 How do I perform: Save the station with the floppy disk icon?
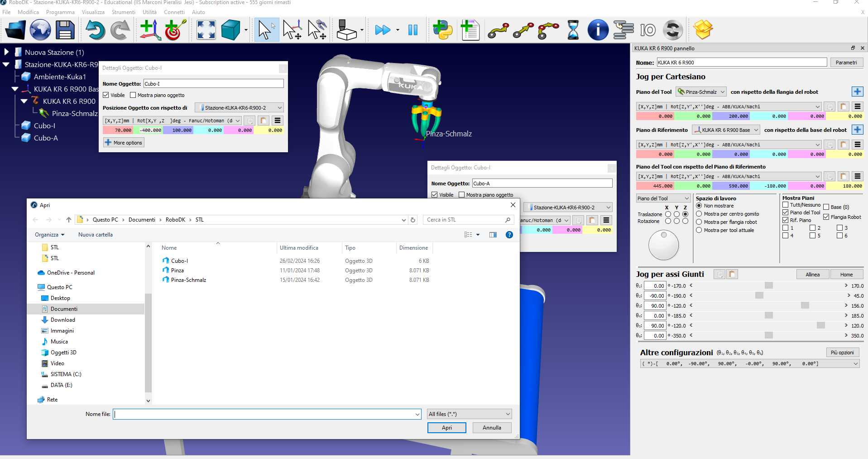tap(65, 30)
